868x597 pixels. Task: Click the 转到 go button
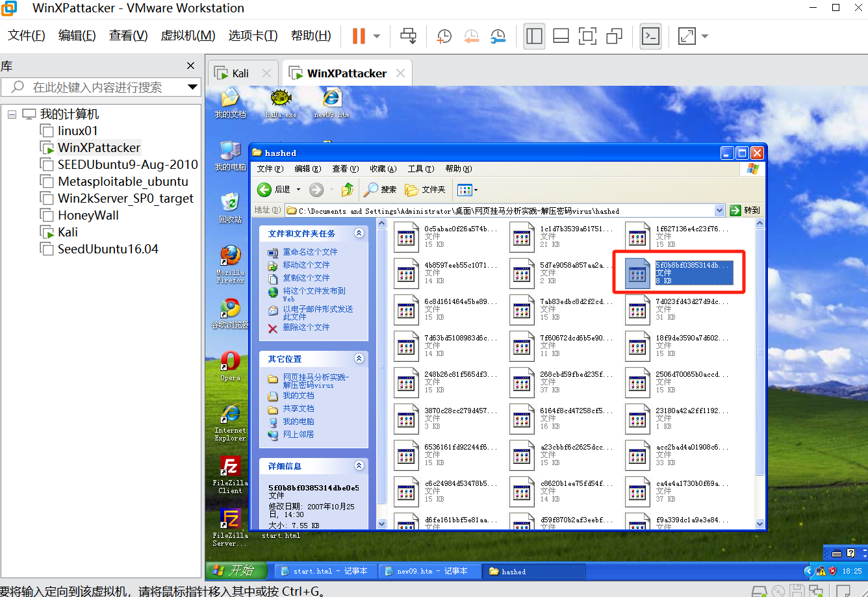point(745,210)
